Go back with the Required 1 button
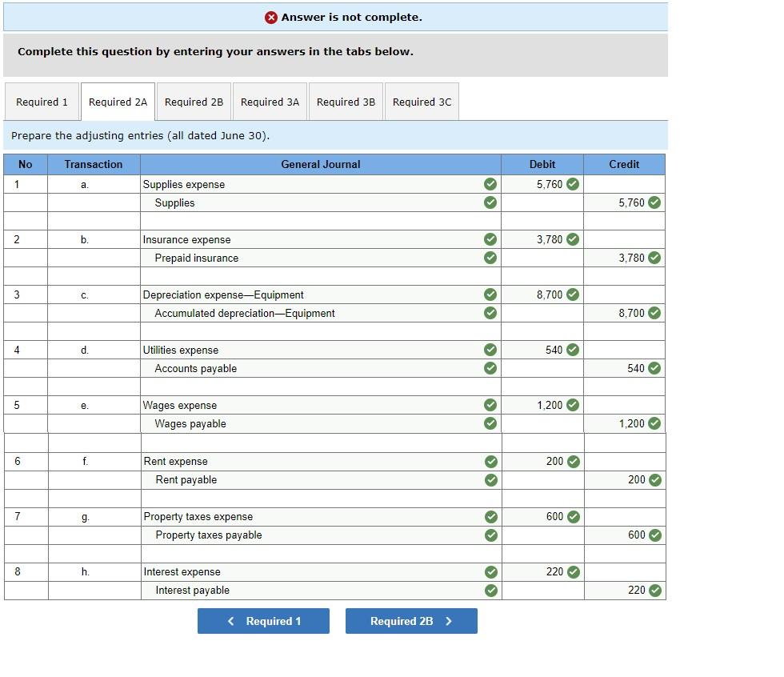Image resolution: width=784 pixels, height=677 pixels. (x=263, y=621)
